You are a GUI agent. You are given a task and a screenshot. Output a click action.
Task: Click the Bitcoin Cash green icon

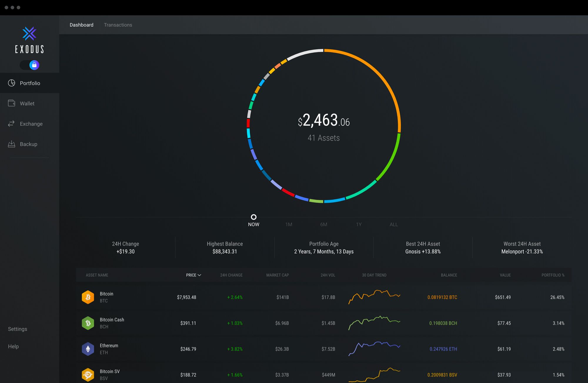88,323
